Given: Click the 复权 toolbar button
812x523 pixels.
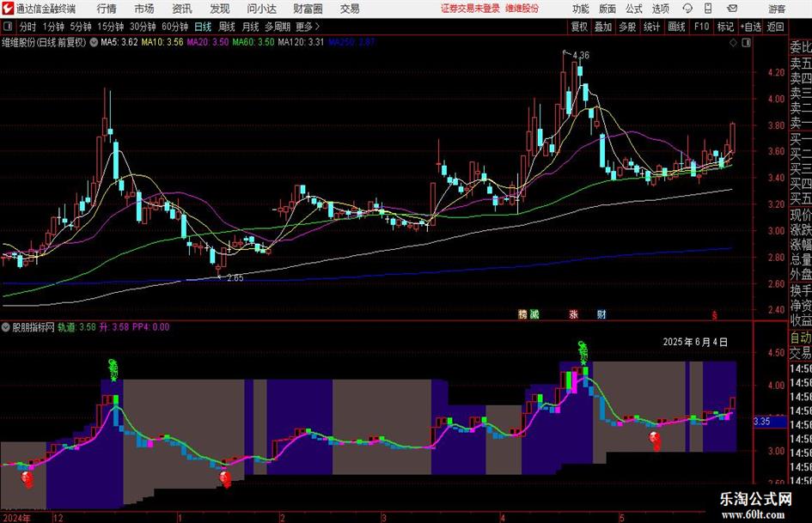Looking at the screenshot, I should 579,27.
